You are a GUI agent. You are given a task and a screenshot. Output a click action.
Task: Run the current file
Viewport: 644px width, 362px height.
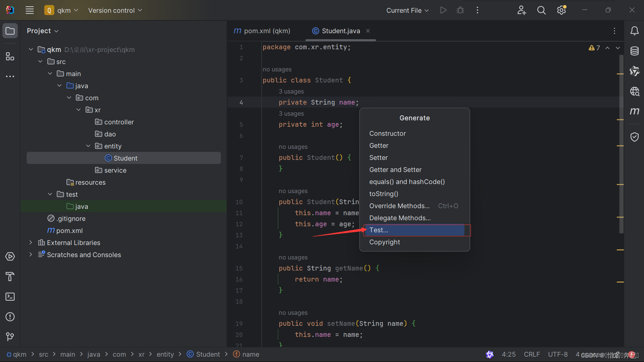tap(443, 10)
